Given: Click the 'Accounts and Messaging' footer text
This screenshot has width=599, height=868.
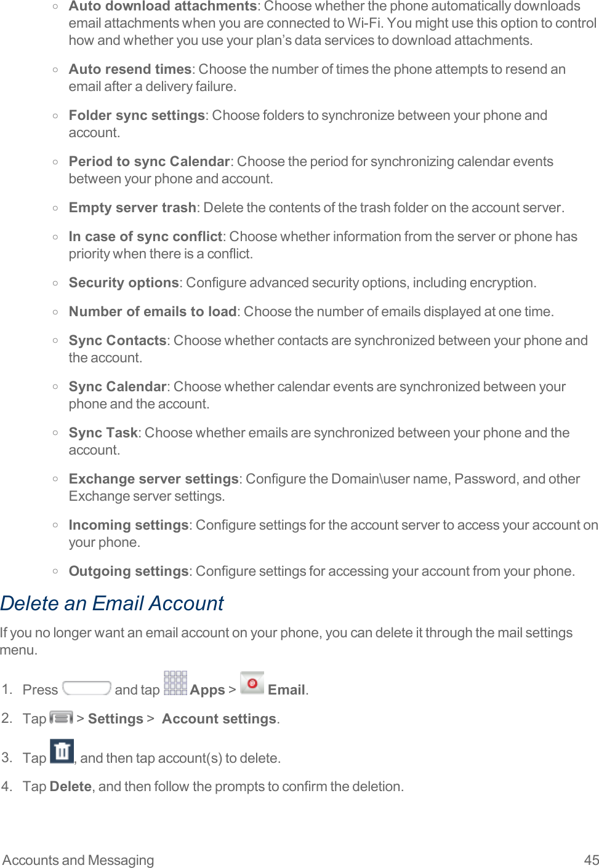Looking at the screenshot, I should 78,860.
